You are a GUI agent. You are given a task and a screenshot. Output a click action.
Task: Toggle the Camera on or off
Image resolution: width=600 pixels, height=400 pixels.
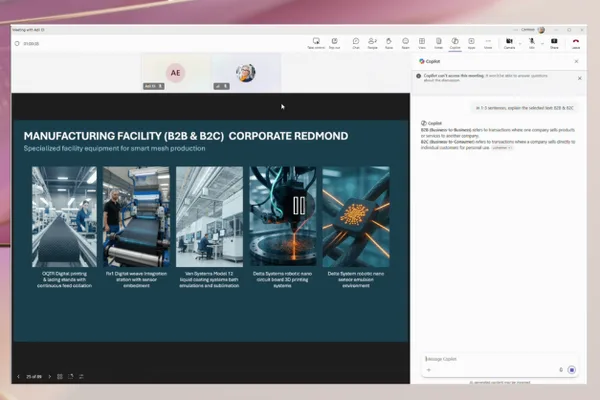coord(509,43)
